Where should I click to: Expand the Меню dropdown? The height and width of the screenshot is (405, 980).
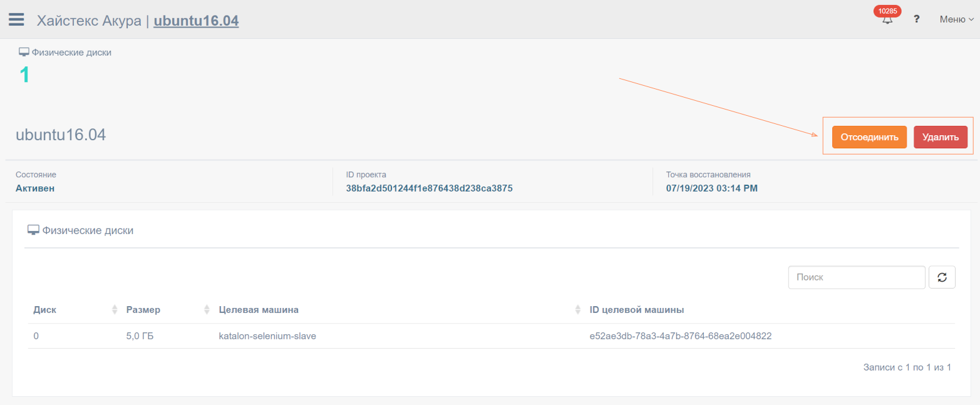point(956,19)
